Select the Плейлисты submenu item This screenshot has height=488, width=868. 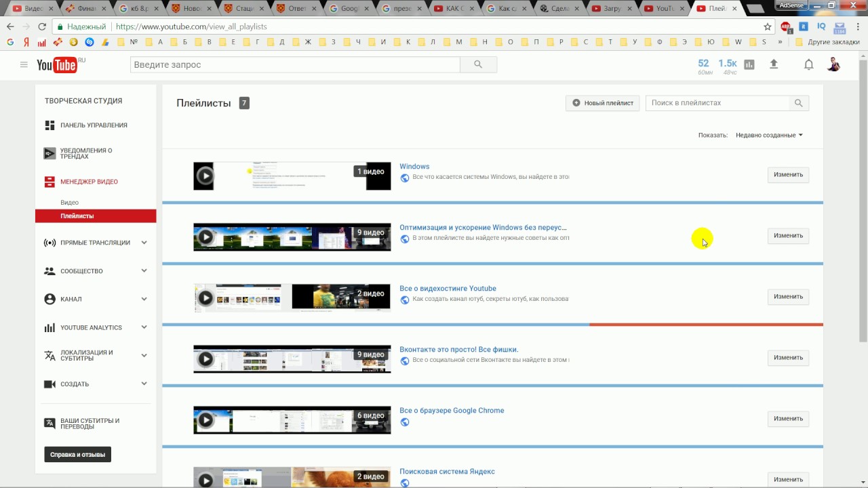tap(96, 216)
